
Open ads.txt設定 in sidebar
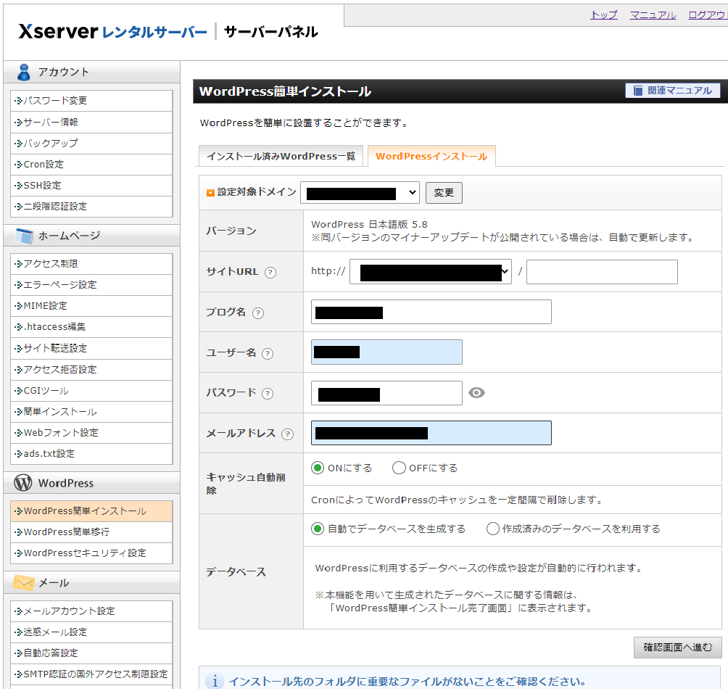(x=91, y=454)
